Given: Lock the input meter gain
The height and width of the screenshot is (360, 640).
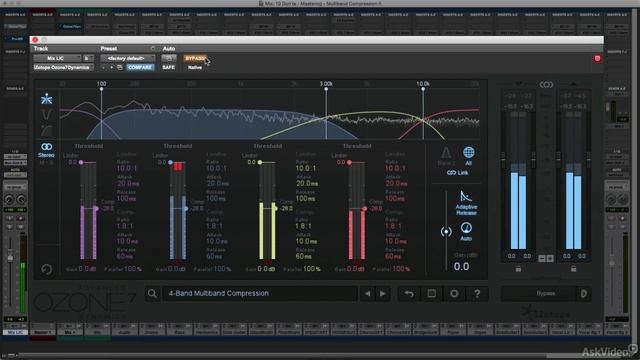Looking at the screenshot, I should coord(518,269).
